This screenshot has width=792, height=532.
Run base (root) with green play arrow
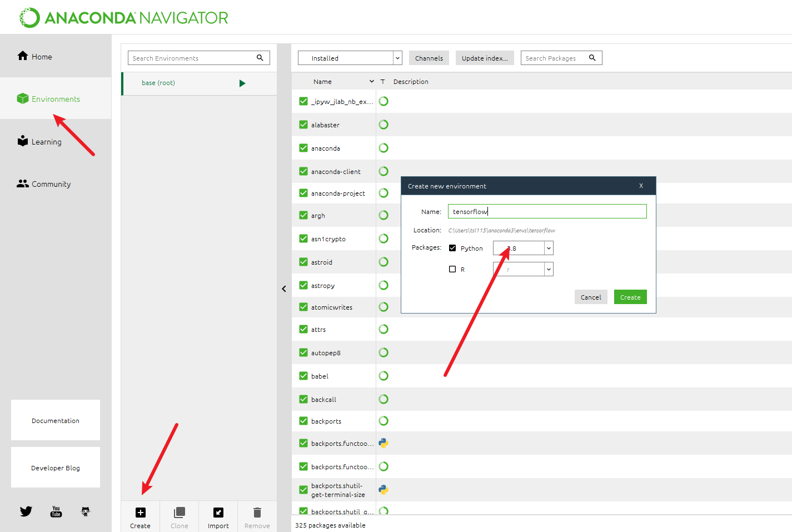pyautogui.click(x=242, y=83)
